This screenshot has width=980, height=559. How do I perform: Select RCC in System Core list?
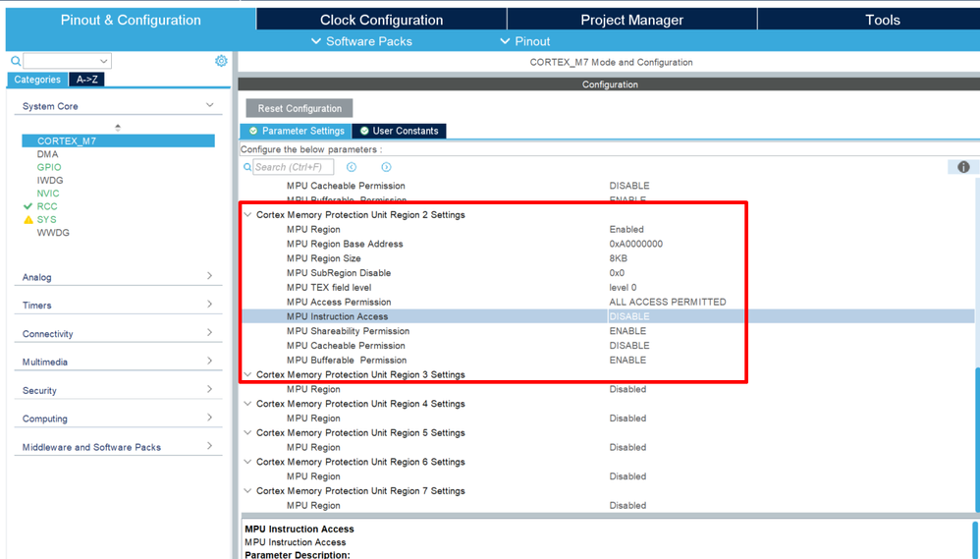[47, 206]
